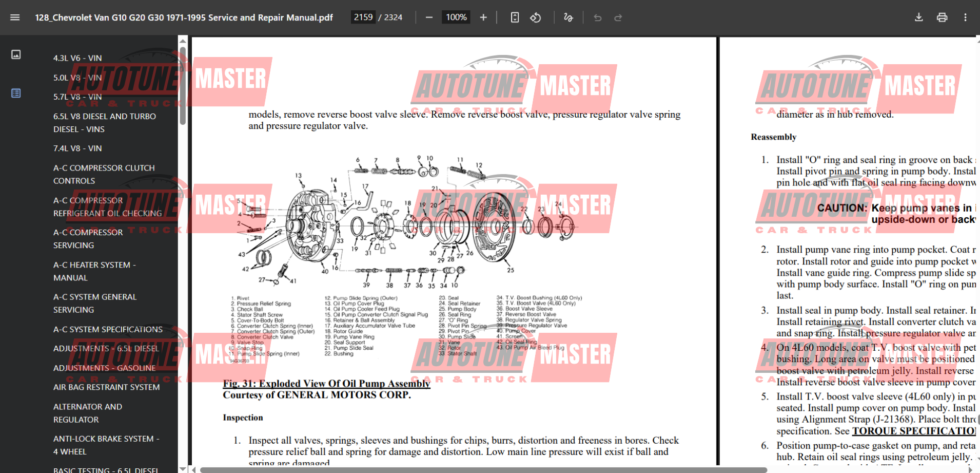Switch to thumbnails view in sidebar
Viewport: 980px width, 473px height.
coord(16,54)
